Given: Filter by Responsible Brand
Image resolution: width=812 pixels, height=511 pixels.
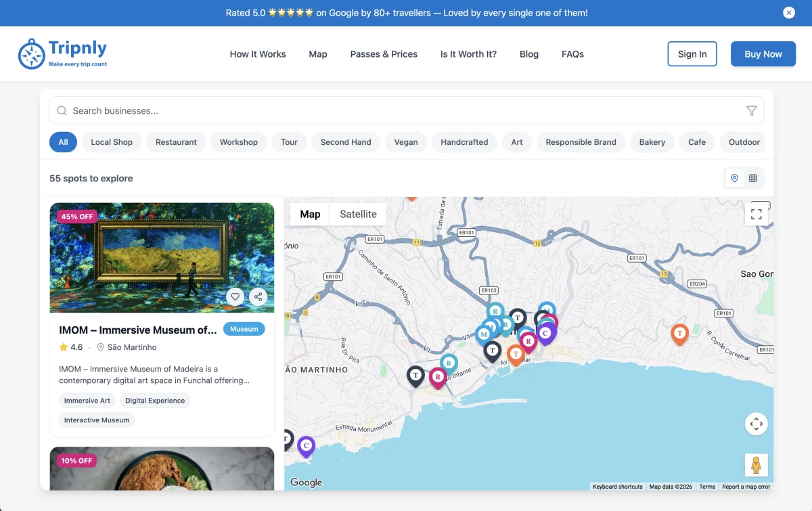Looking at the screenshot, I should point(581,142).
